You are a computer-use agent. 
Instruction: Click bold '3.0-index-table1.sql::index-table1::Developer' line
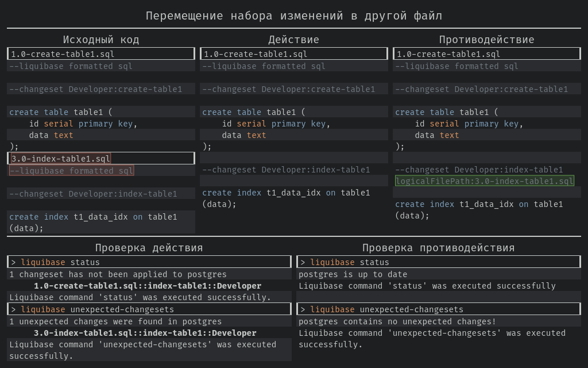point(145,333)
